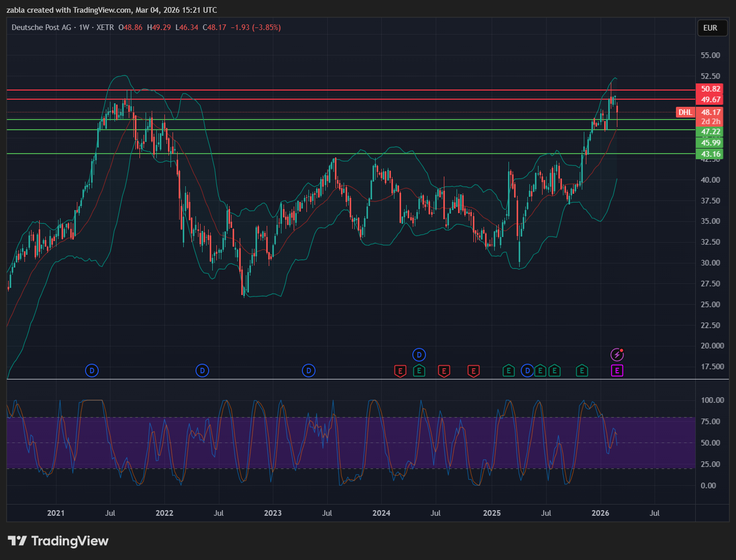This screenshot has height=560, width=736.
Task: Select the 47.22 green price label
Action: coord(711,132)
